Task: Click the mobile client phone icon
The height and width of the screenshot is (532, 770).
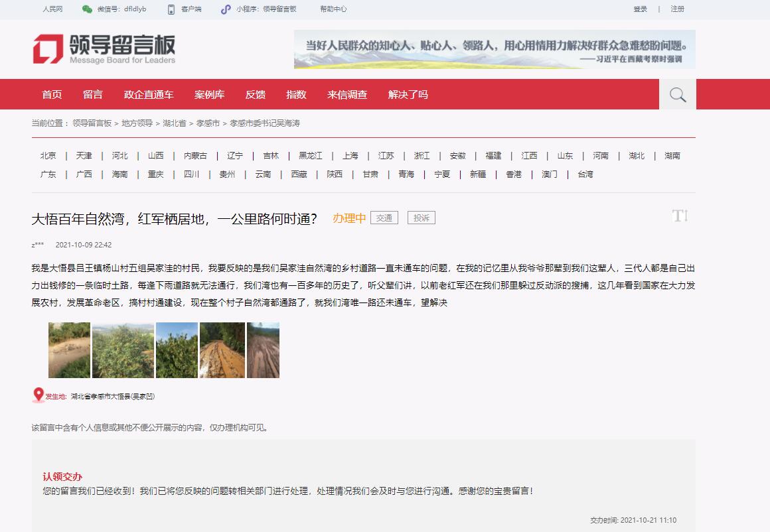Action: click(171, 9)
